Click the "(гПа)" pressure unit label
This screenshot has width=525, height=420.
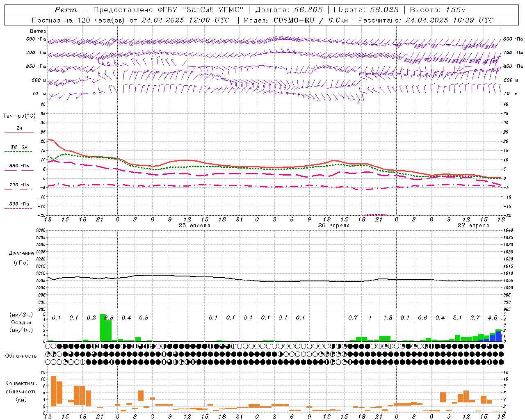coord(21,262)
